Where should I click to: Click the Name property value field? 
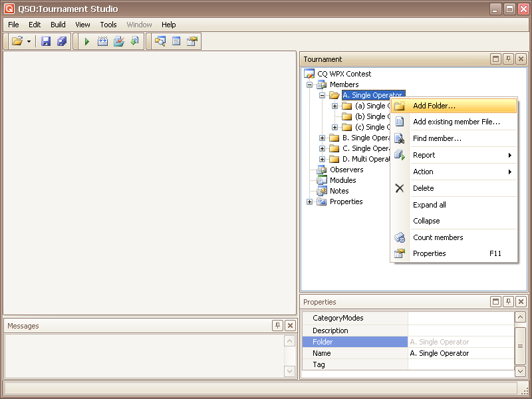460,353
